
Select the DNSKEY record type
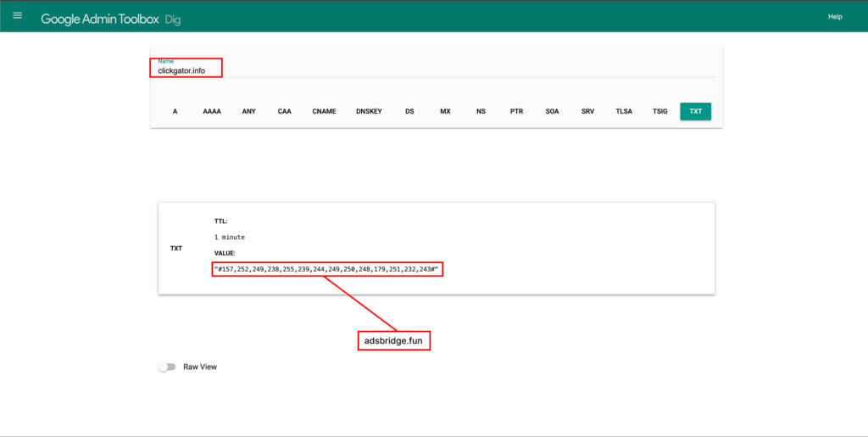coord(370,112)
